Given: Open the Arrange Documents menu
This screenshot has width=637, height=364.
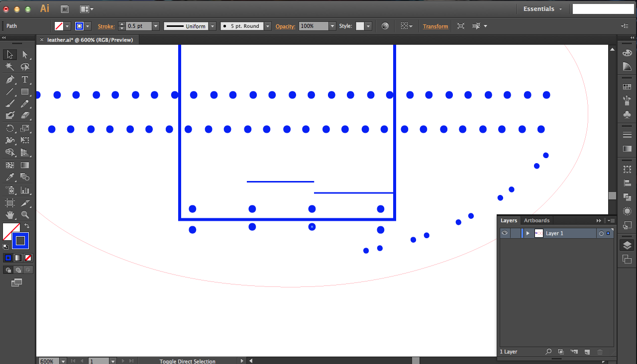Looking at the screenshot, I should click(x=87, y=9).
